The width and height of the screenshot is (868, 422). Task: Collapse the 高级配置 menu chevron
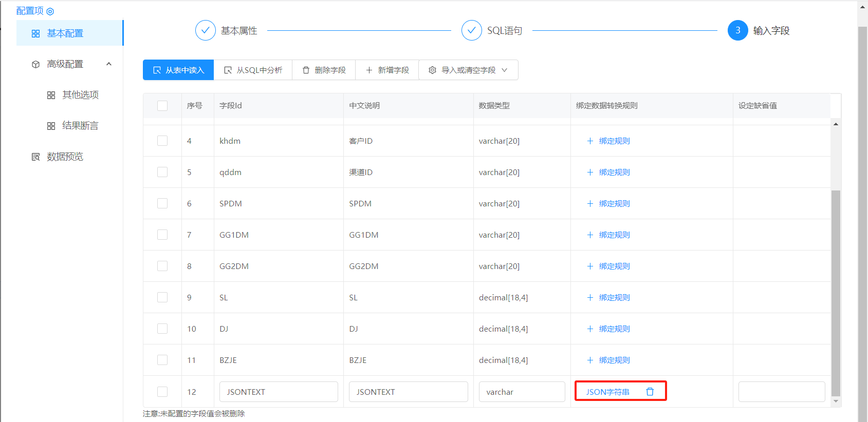(109, 64)
